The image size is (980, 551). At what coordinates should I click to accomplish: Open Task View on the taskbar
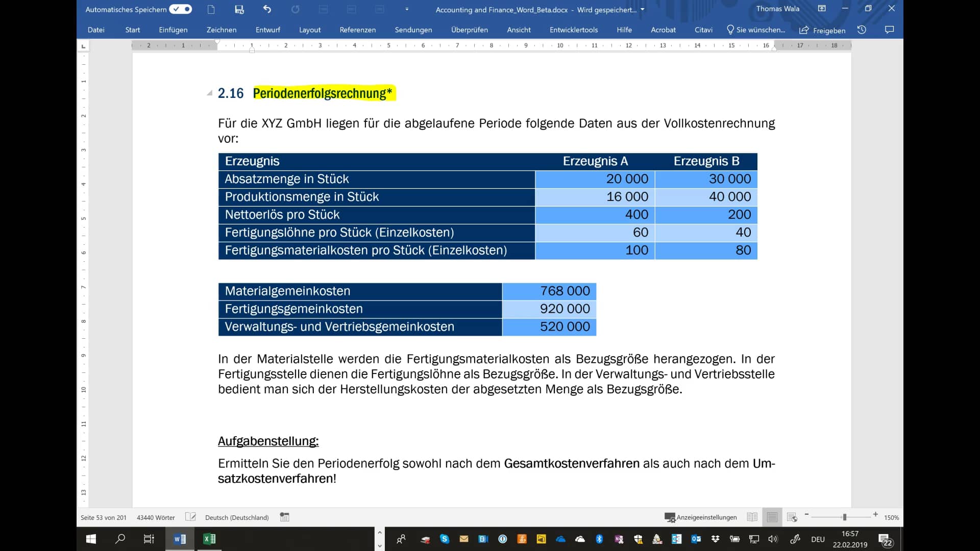149,539
